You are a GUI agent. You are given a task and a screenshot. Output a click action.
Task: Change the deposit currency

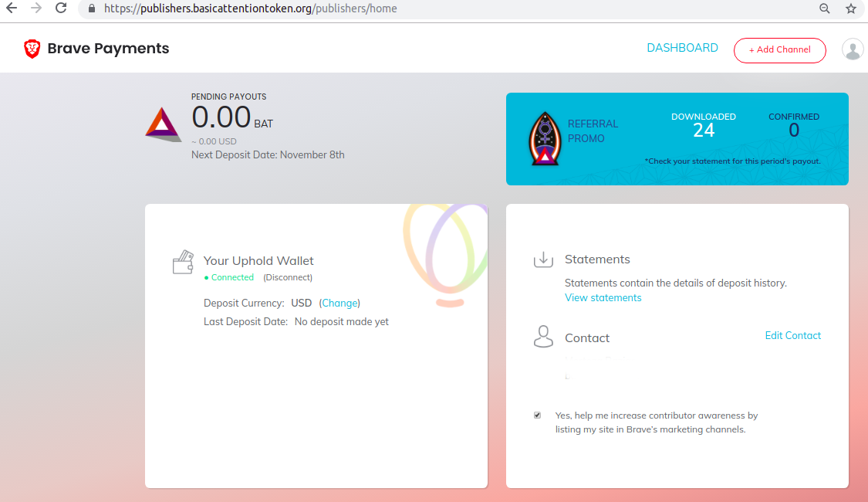click(340, 303)
